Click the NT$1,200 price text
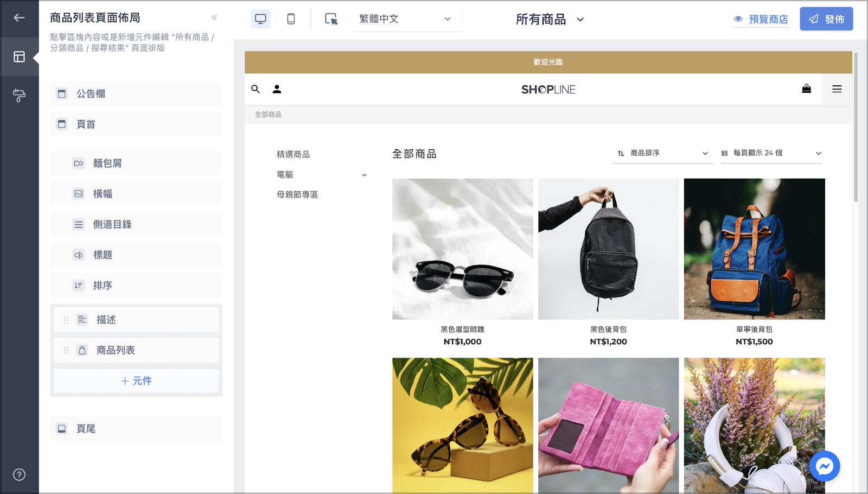868x494 pixels. (x=609, y=341)
